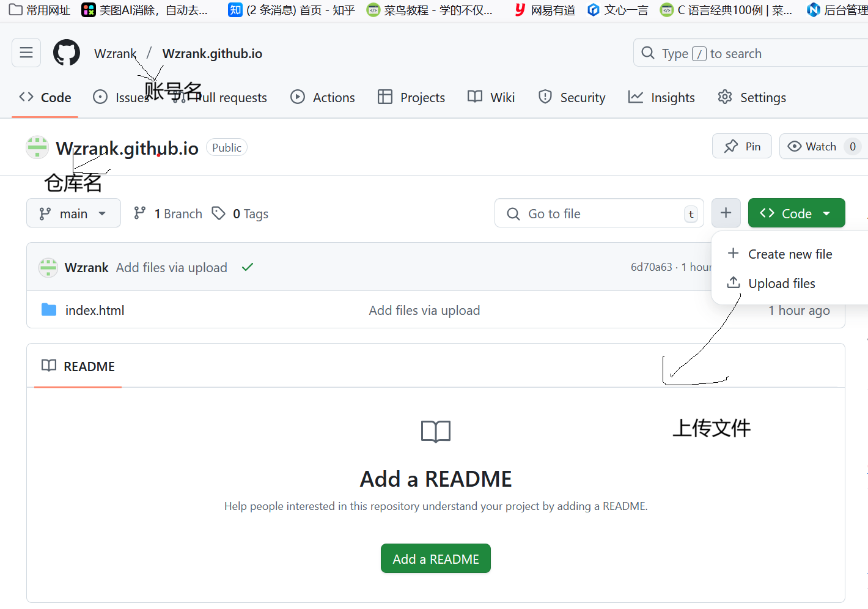Open the 菜鸟教程 bookmark

coord(430,10)
